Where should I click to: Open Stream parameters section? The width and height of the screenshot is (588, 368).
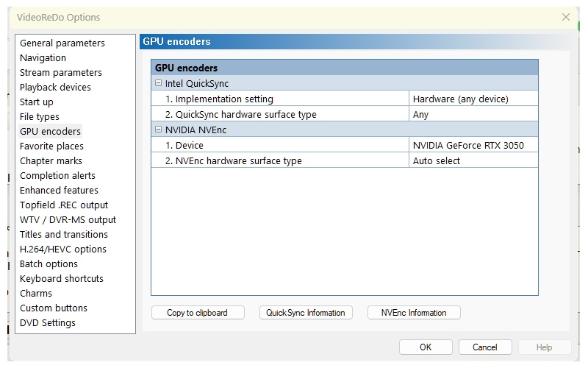[x=61, y=72]
